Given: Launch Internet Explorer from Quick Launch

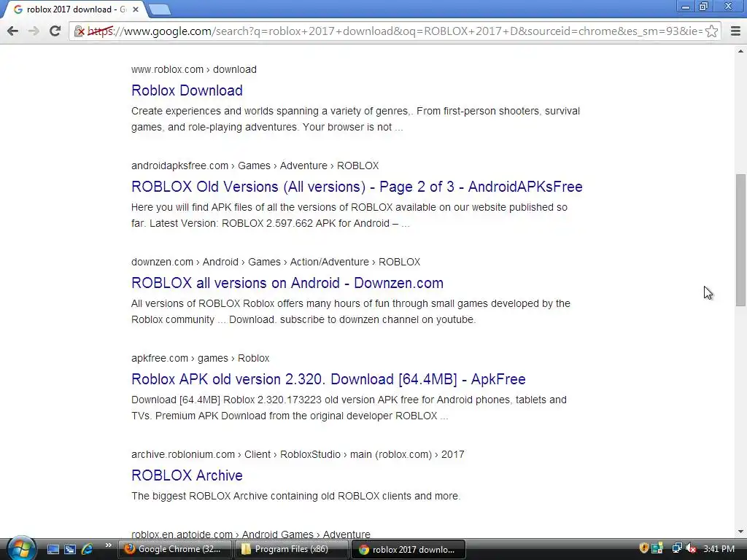Looking at the screenshot, I should (x=88, y=549).
